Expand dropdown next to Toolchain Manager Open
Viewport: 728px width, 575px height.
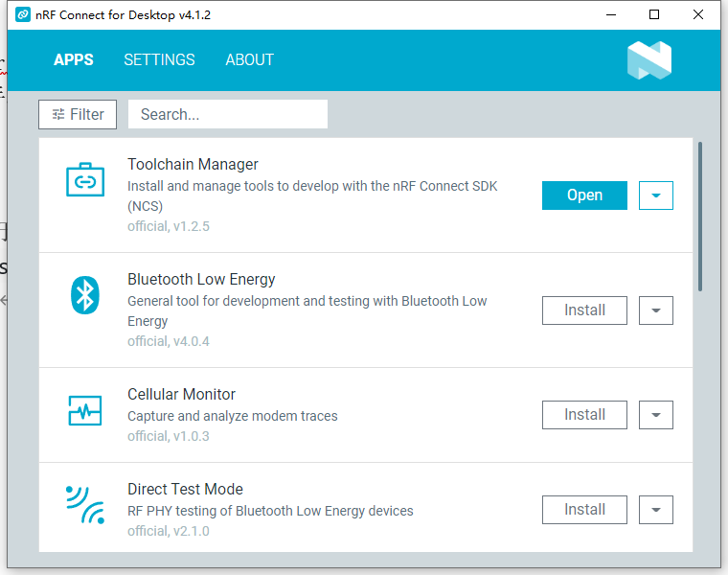tap(655, 195)
